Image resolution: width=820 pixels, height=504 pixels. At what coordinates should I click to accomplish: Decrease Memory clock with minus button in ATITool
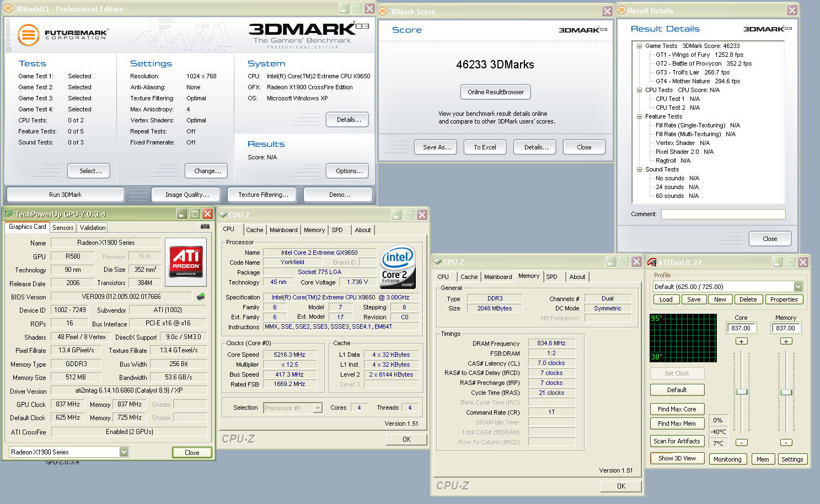786,442
